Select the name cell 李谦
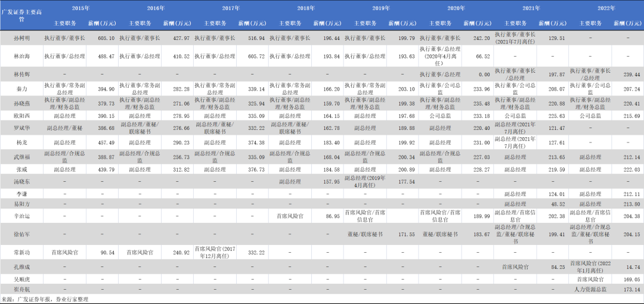This screenshot has height=304, width=644. tap(21, 193)
